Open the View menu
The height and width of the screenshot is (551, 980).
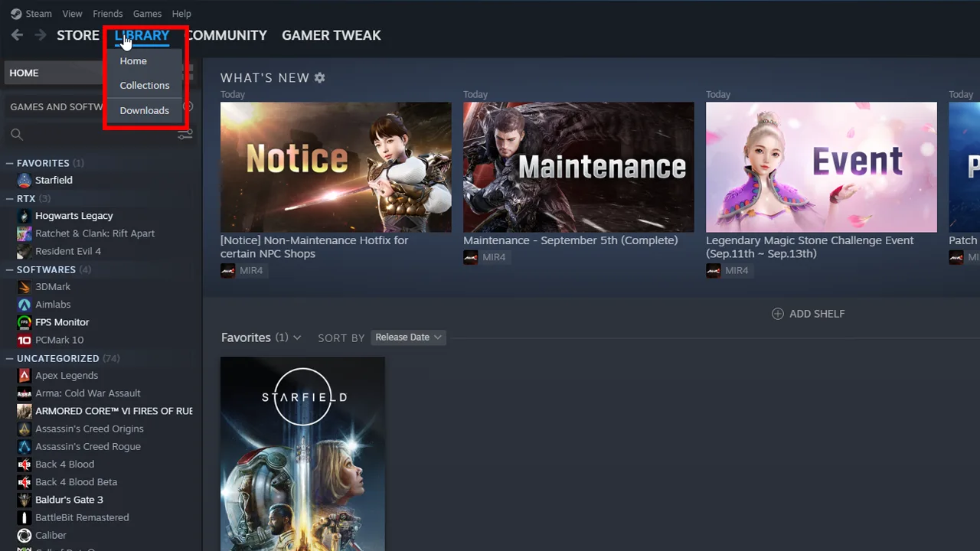pos(72,14)
